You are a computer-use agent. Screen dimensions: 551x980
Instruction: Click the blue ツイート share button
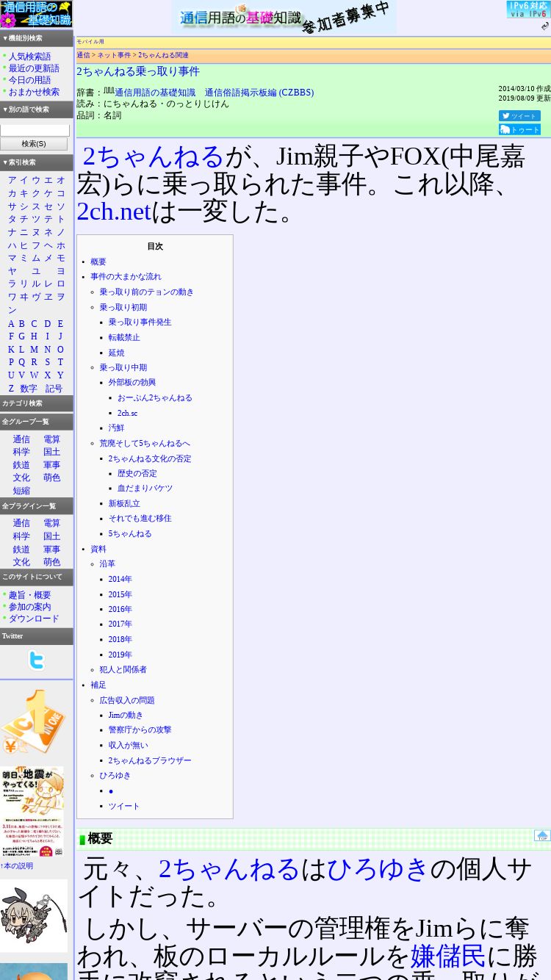pyautogui.click(x=519, y=116)
